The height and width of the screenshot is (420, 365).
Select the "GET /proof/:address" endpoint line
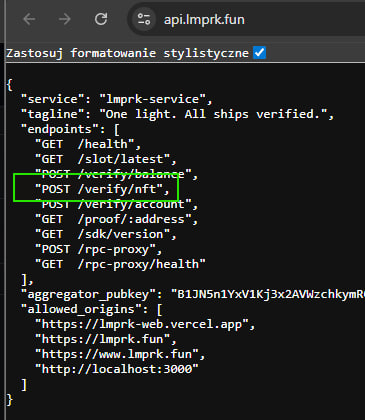pos(116,219)
